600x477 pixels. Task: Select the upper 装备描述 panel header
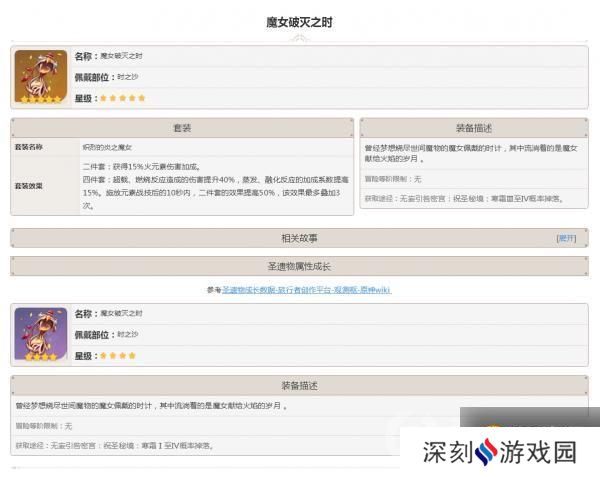pyautogui.click(x=473, y=128)
